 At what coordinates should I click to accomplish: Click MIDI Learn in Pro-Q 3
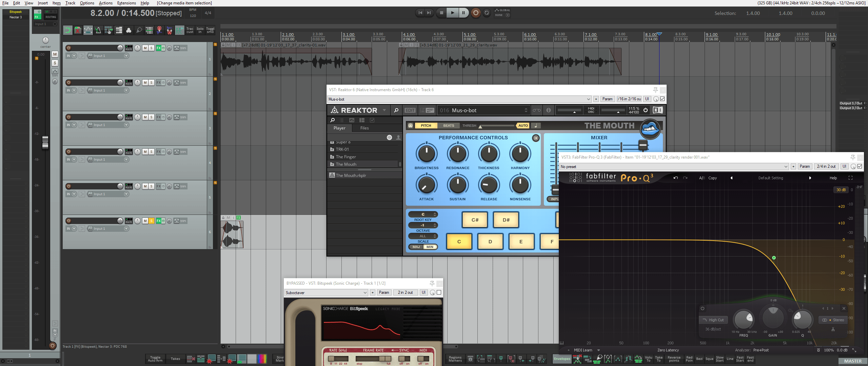pyautogui.click(x=583, y=350)
